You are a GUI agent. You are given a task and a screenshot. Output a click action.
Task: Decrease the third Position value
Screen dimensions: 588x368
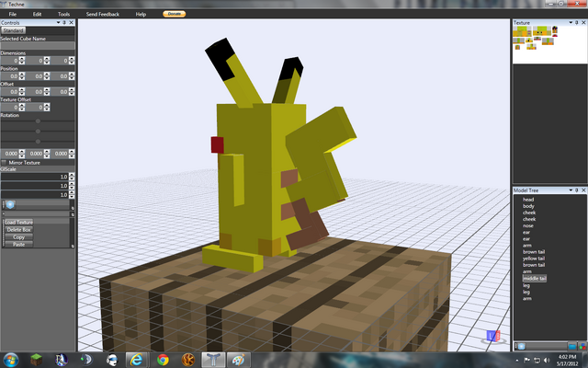point(72,78)
